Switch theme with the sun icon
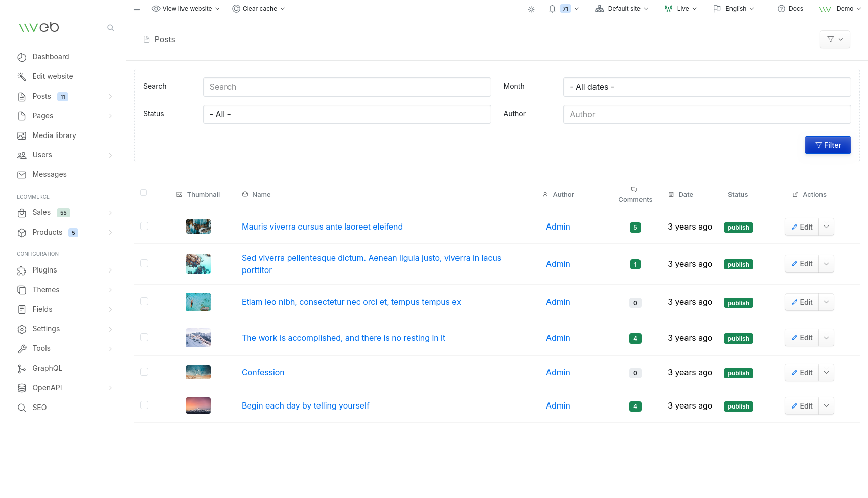868x498 pixels. pyautogui.click(x=531, y=9)
